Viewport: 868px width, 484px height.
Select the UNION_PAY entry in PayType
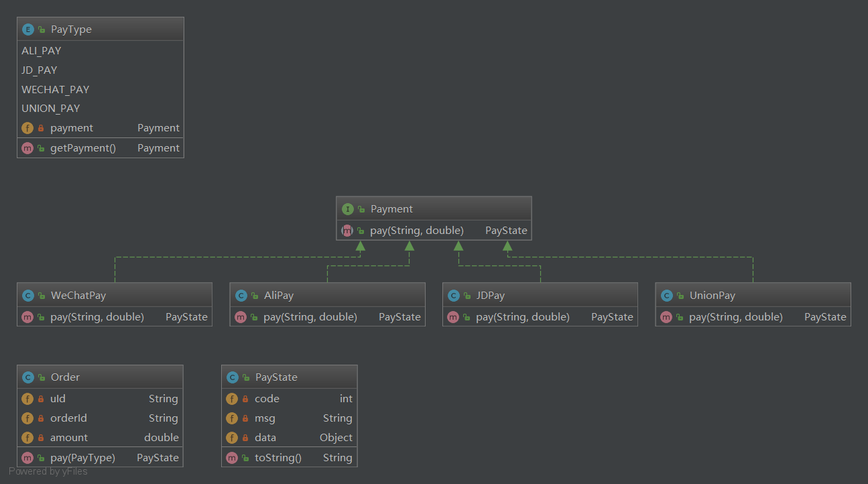51,109
